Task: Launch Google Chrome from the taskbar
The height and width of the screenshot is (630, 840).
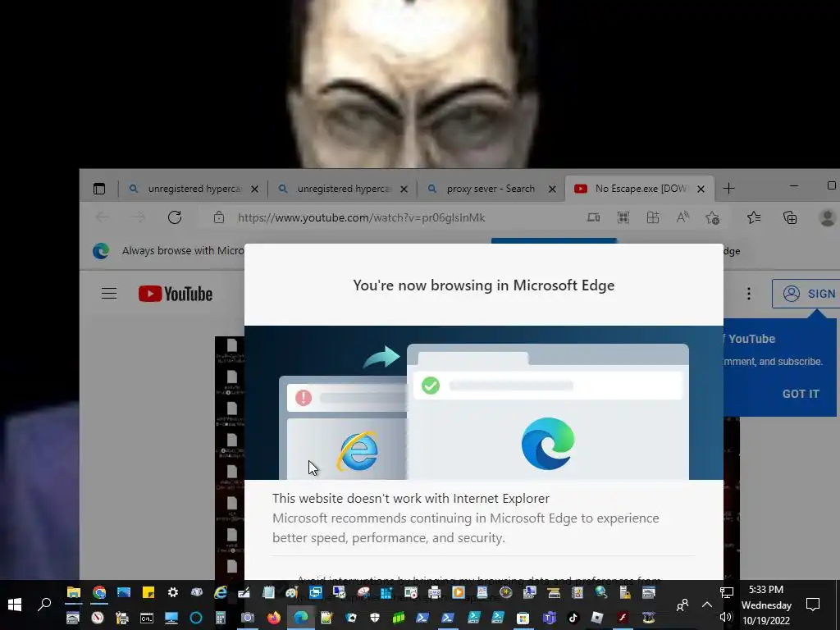Action: (x=99, y=592)
